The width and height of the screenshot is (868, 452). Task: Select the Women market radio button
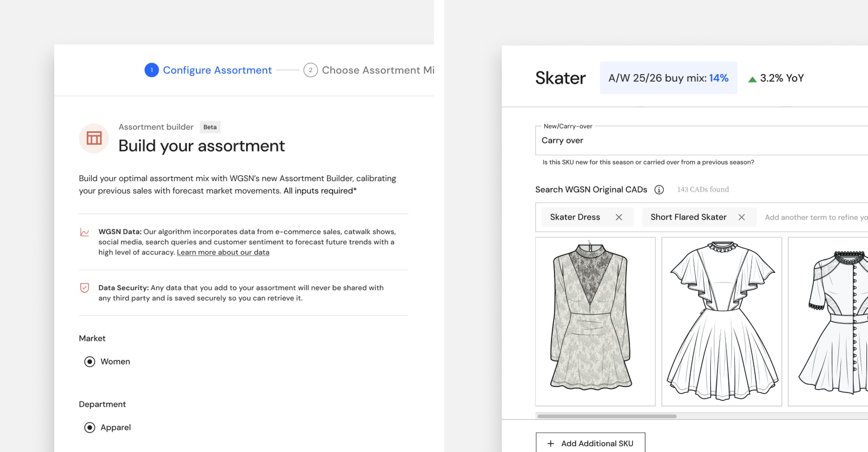tap(90, 362)
